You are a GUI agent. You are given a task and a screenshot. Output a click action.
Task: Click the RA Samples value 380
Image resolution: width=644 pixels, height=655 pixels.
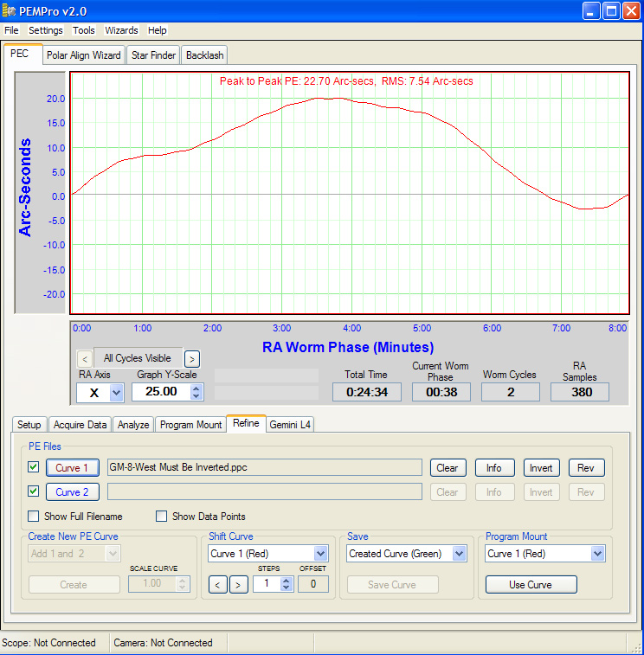[x=580, y=392]
